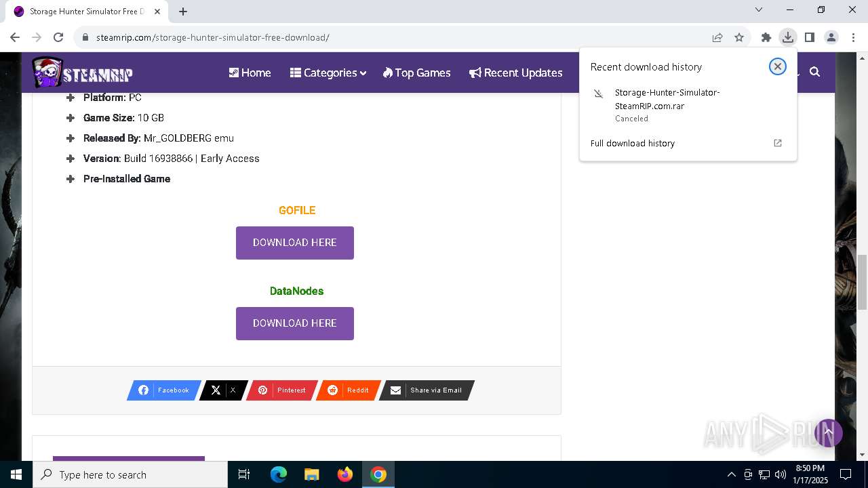The image size is (868, 488).
Task: Open the tab search chevron
Action: click(759, 9)
